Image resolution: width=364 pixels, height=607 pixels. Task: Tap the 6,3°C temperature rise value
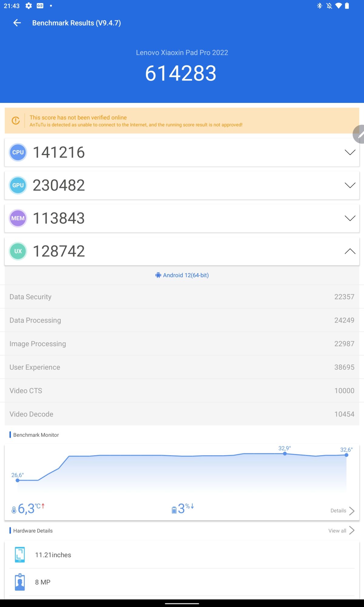31,509
